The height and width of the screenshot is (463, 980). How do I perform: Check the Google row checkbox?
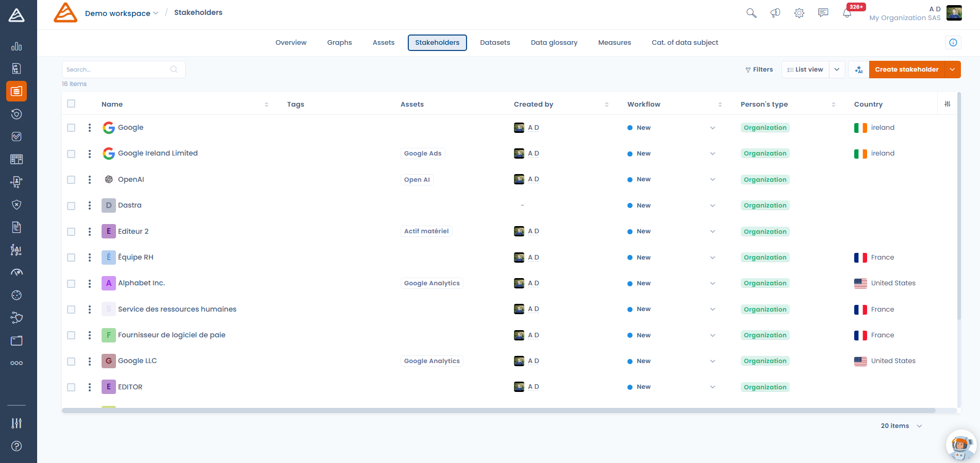71,128
